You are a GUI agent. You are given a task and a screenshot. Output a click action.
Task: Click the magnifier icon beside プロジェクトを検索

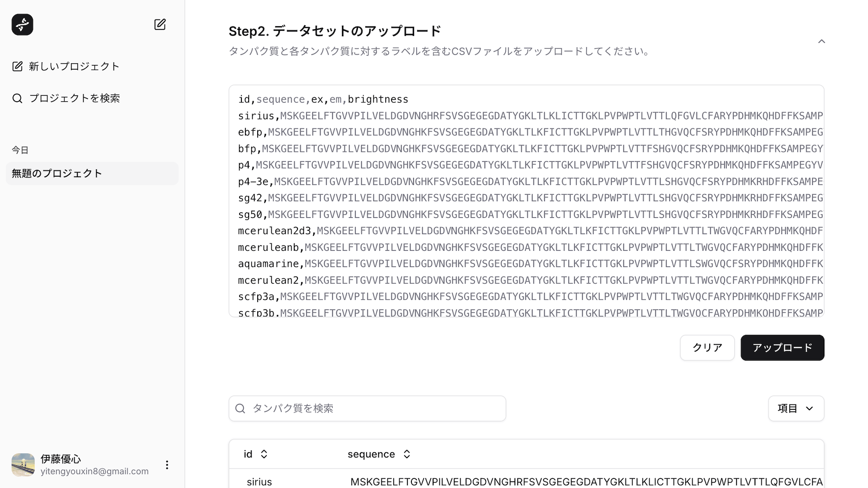click(18, 98)
